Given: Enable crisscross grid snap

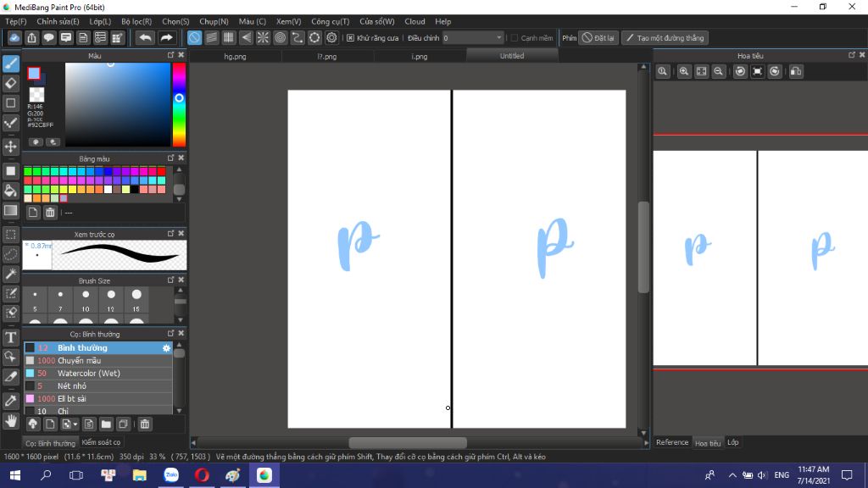Looking at the screenshot, I should tap(229, 37).
